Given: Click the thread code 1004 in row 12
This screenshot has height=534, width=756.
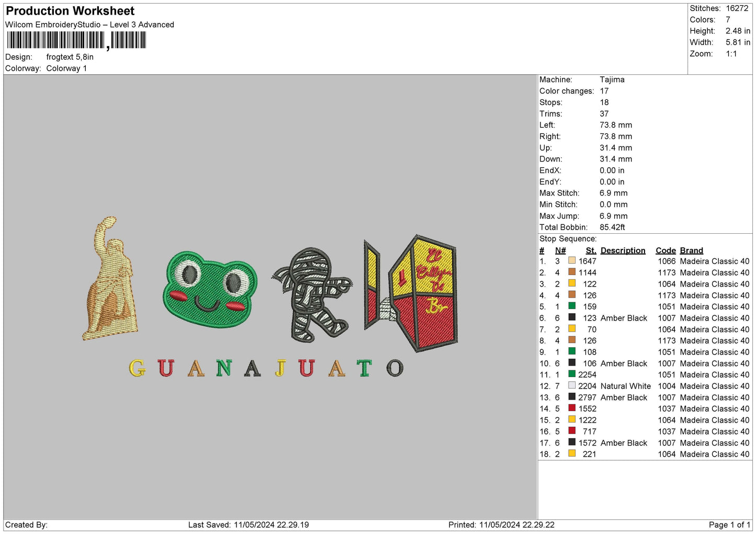Looking at the screenshot, I should point(667,386).
